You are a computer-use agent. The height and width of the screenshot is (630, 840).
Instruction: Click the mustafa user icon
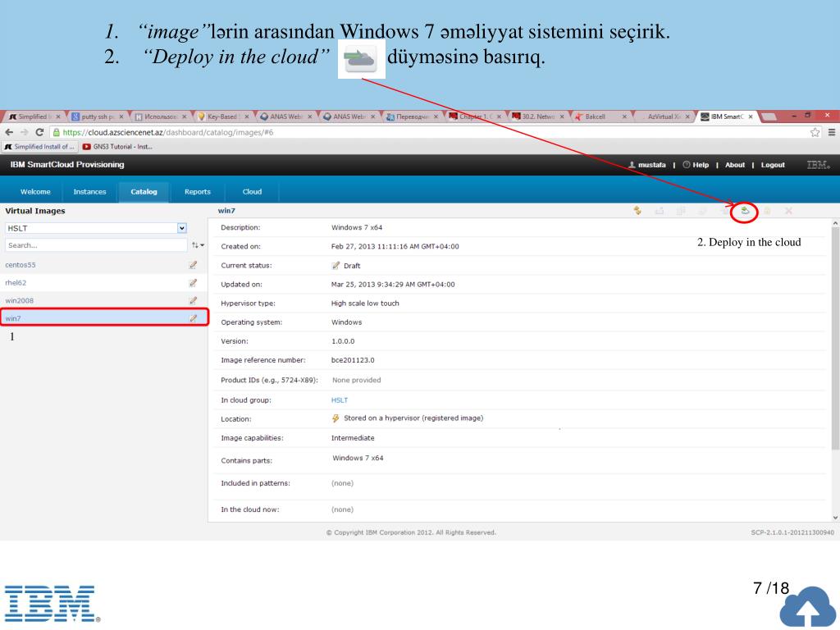pyautogui.click(x=632, y=165)
